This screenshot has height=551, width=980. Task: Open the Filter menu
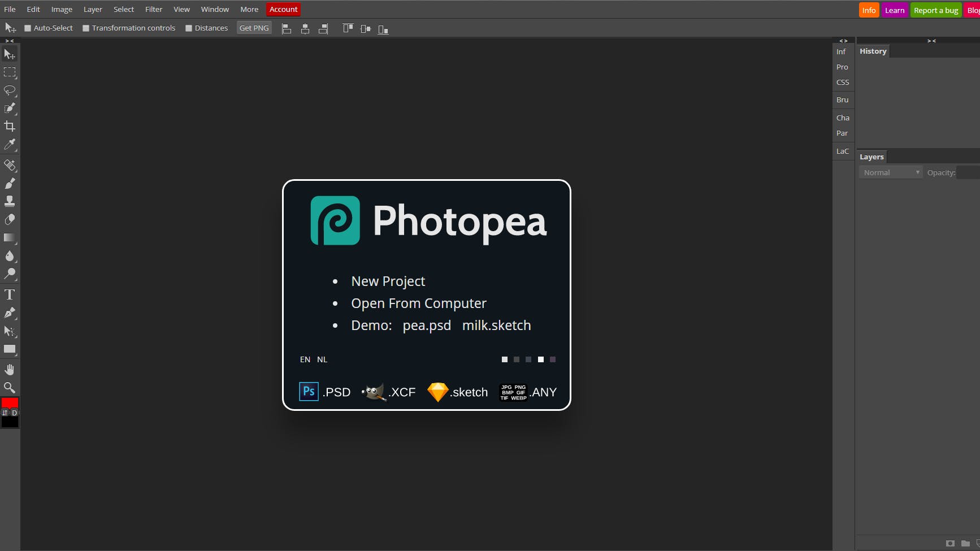pyautogui.click(x=153, y=9)
